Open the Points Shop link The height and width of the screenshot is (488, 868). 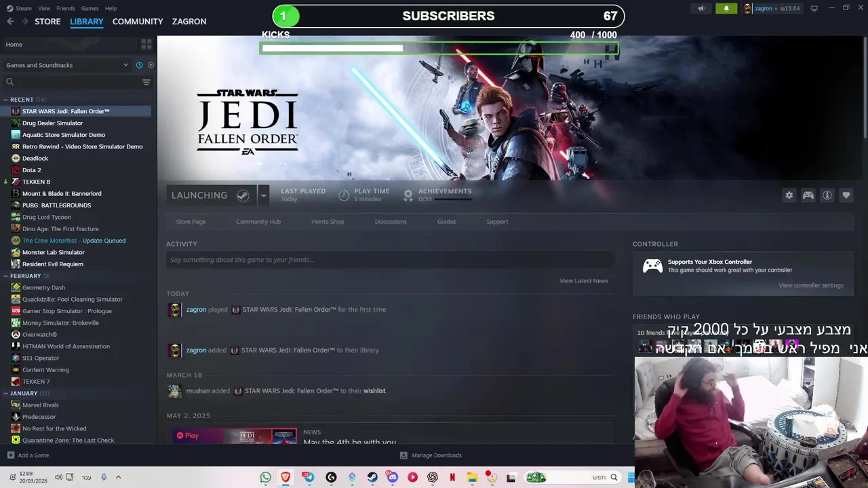click(328, 222)
